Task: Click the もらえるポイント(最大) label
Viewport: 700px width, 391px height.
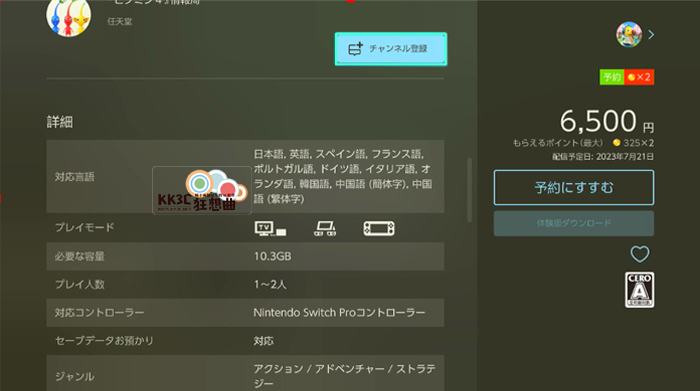Action: click(x=558, y=143)
